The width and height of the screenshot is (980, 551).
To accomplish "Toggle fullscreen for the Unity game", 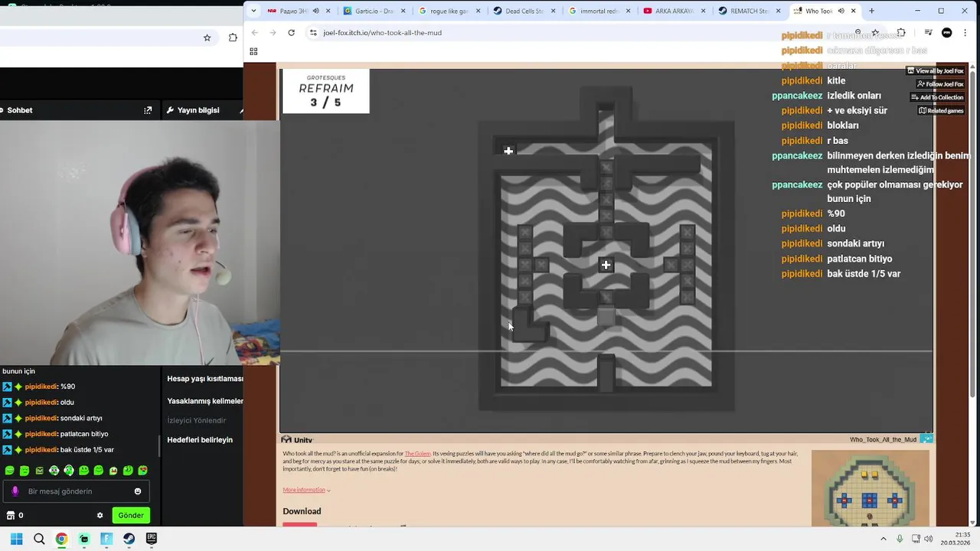I will [926, 439].
